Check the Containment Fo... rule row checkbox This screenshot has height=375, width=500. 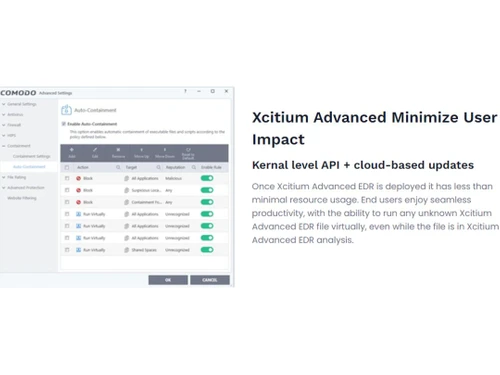pyautogui.click(x=67, y=202)
